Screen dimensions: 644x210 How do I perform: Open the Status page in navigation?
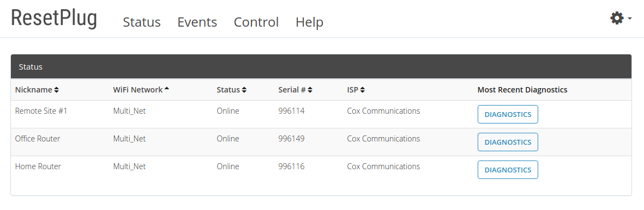click(142, 22)
